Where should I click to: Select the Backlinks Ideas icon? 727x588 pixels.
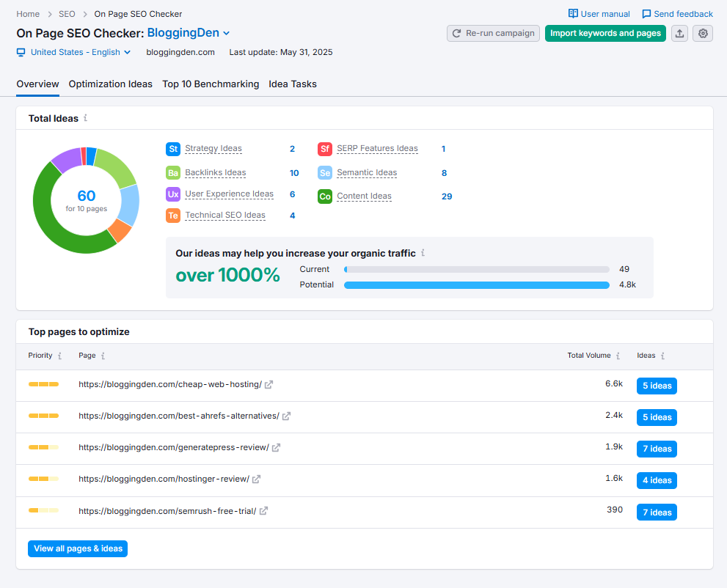(x=173, y=172)
